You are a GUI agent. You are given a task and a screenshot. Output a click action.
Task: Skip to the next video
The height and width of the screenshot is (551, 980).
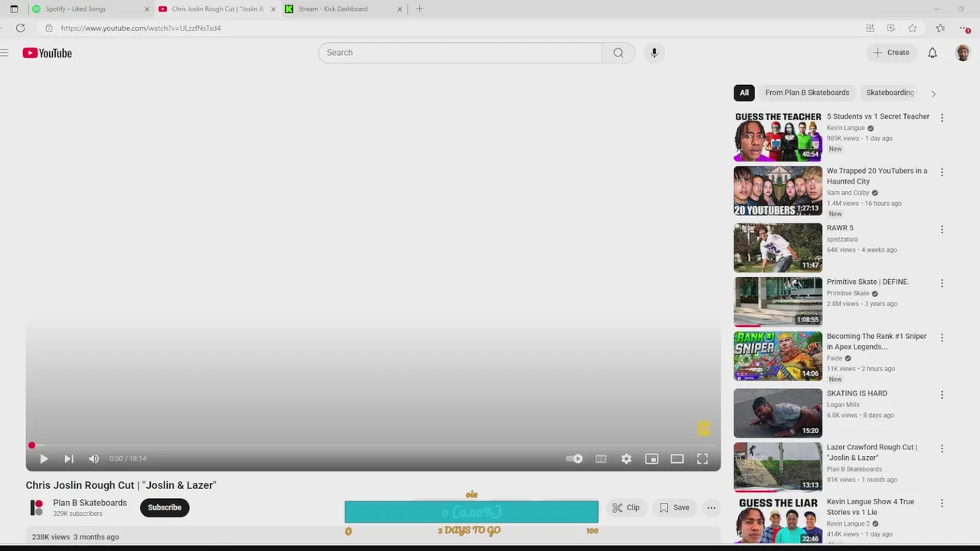click(x=69, y=458)
